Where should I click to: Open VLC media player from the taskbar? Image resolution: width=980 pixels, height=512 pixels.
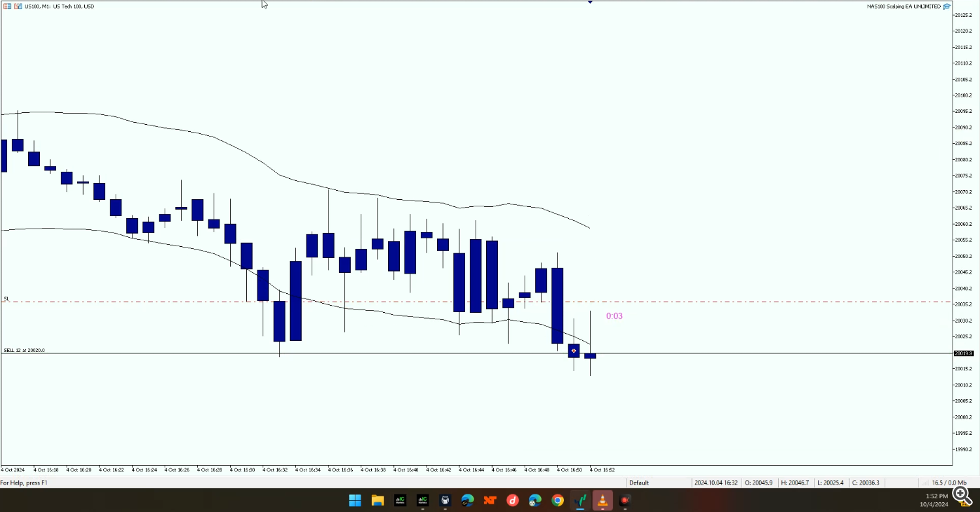(602, 500)
